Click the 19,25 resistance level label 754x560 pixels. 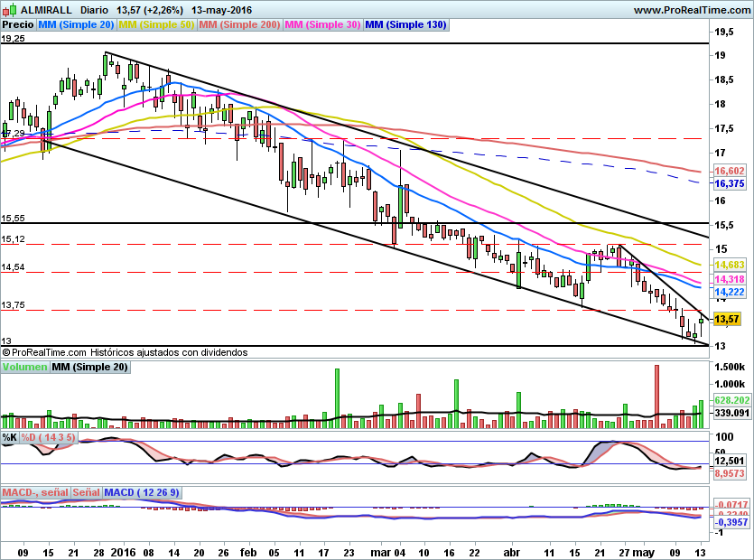(x=14, y=39)
